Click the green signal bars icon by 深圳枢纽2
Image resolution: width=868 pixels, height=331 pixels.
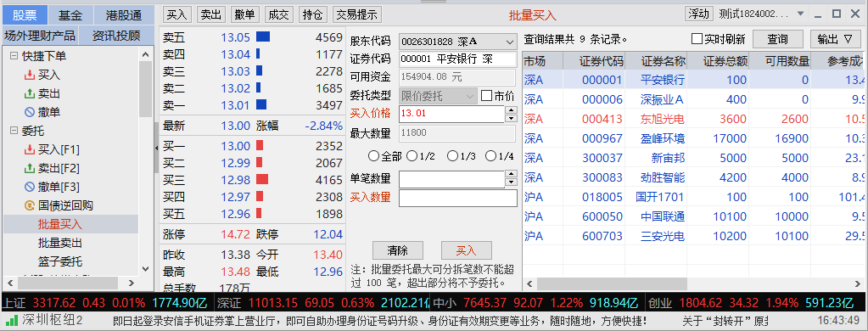pyautogui.click(x=12, y=320)
